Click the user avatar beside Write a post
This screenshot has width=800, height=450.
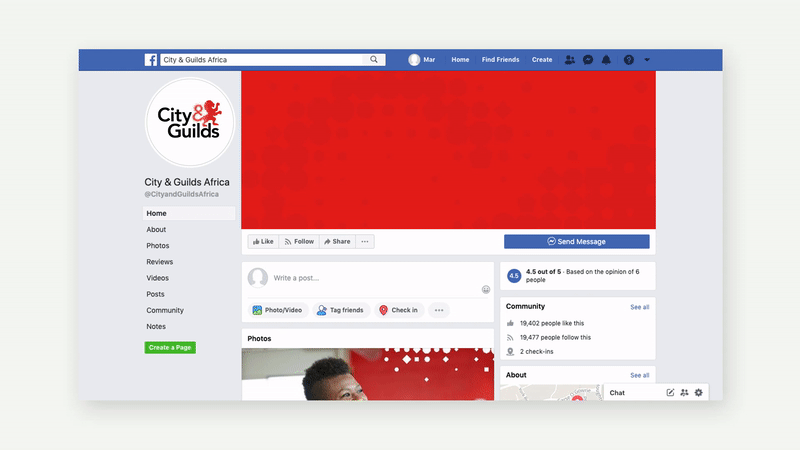258,278
